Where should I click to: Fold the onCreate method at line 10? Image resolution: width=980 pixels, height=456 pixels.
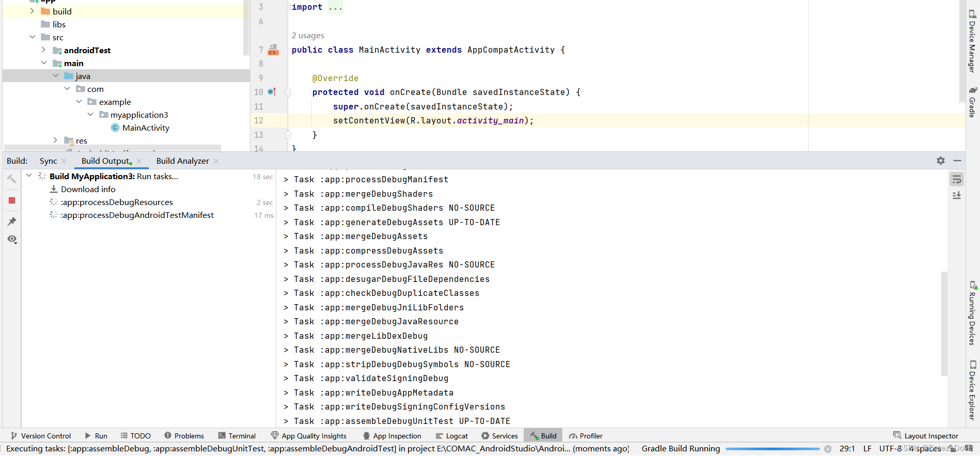click(288, 92)
